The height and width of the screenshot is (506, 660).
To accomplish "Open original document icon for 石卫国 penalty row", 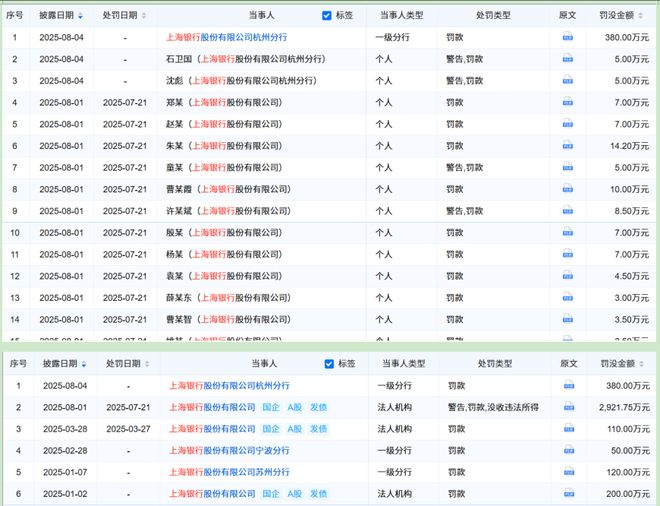I will coord(568,59).
